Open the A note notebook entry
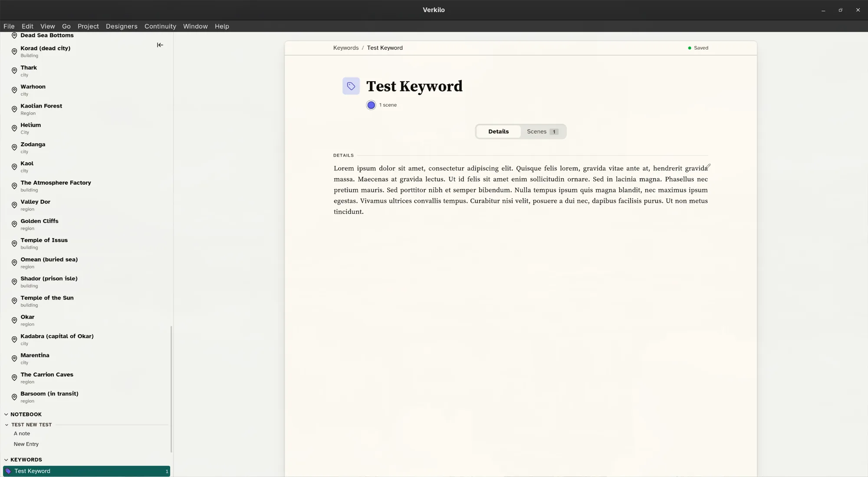 [x=22, y=434]
